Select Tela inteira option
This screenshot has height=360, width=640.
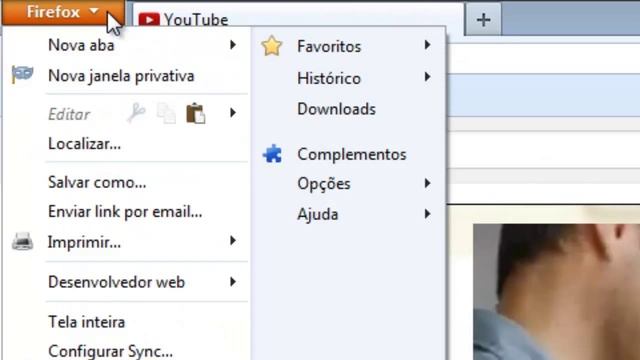[x=87, y=322]
